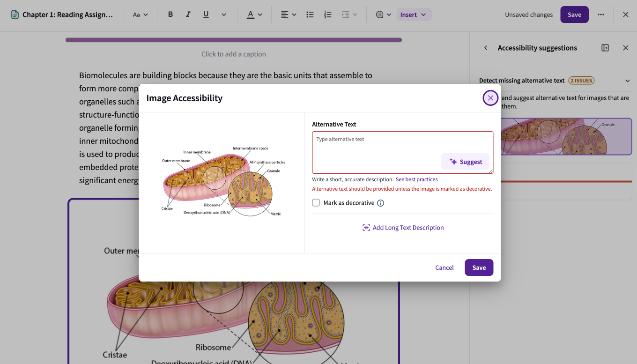This screenshot has width=637, height=364.
Task: Open the more options ellipsis menu
Action: (x=601, y=15)
